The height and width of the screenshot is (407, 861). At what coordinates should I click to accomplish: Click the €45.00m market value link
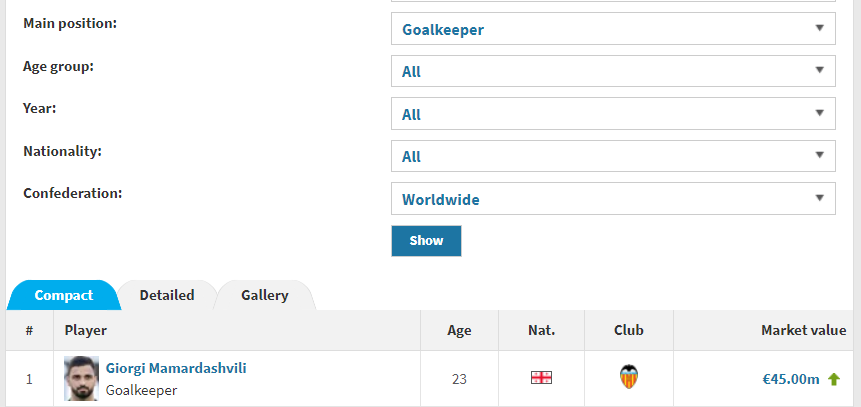[x=790, y=379]
